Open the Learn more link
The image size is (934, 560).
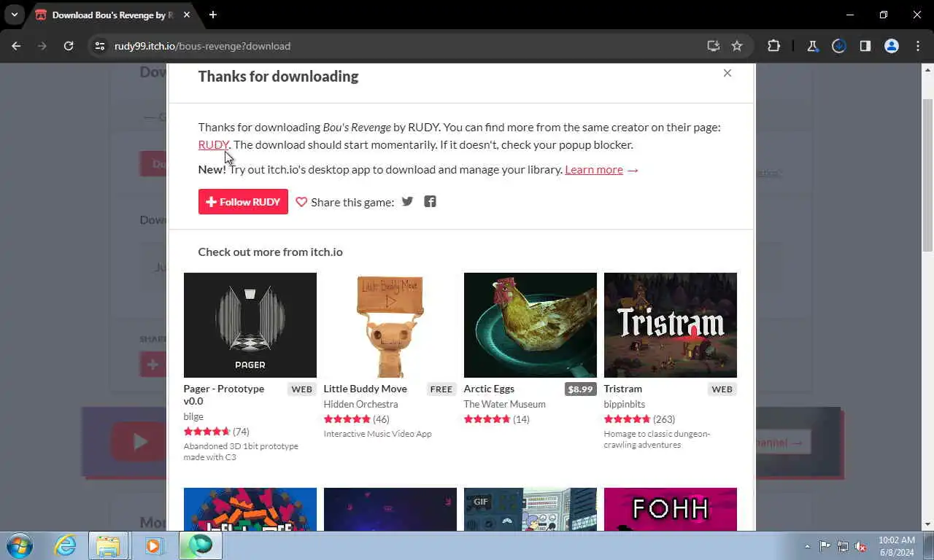click(x=594, y=169)
